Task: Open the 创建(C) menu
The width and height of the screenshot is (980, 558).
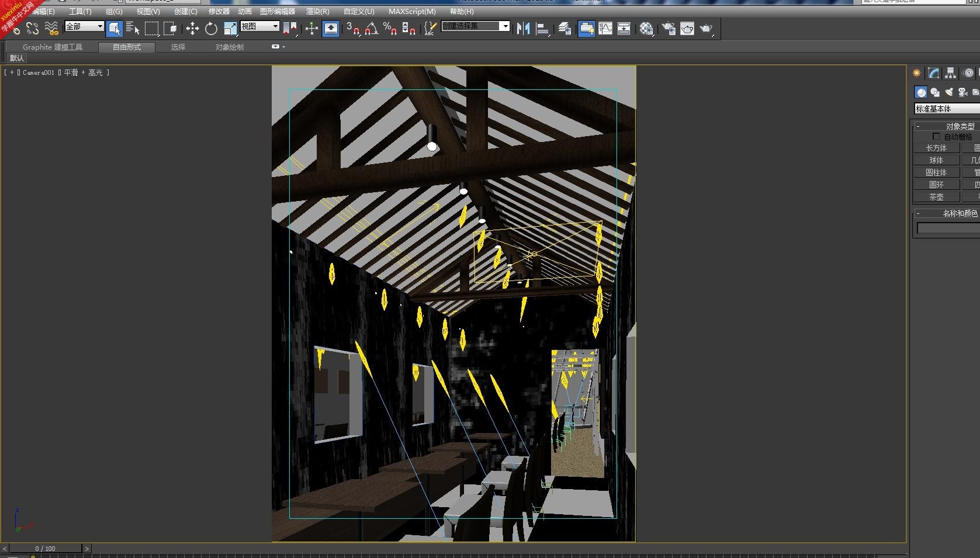Action: tap(185, 12)
